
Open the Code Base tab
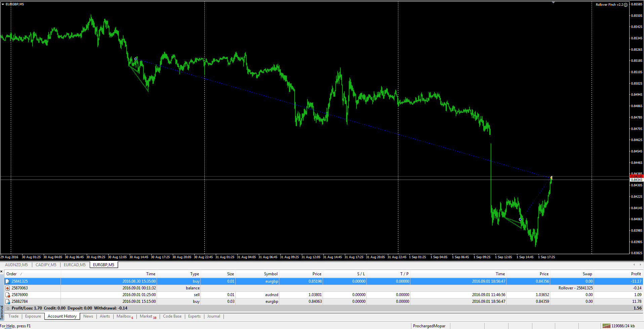coord(172,316)
